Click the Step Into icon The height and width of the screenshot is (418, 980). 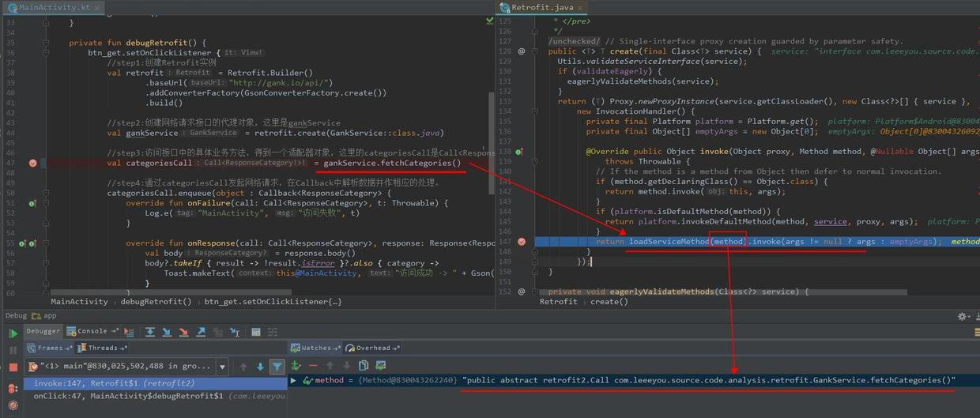pos(167,332)
